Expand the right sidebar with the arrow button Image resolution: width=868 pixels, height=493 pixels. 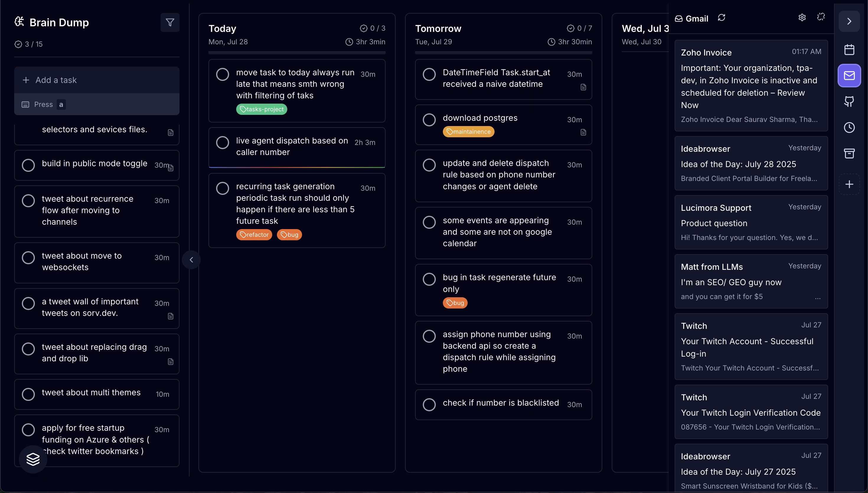[x=849, y=21]
